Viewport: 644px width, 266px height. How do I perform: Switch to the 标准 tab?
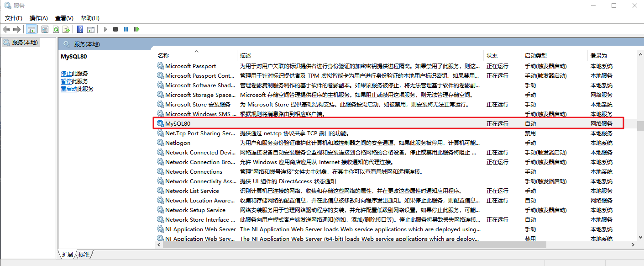pyautogui.click(x=84, y=255)
